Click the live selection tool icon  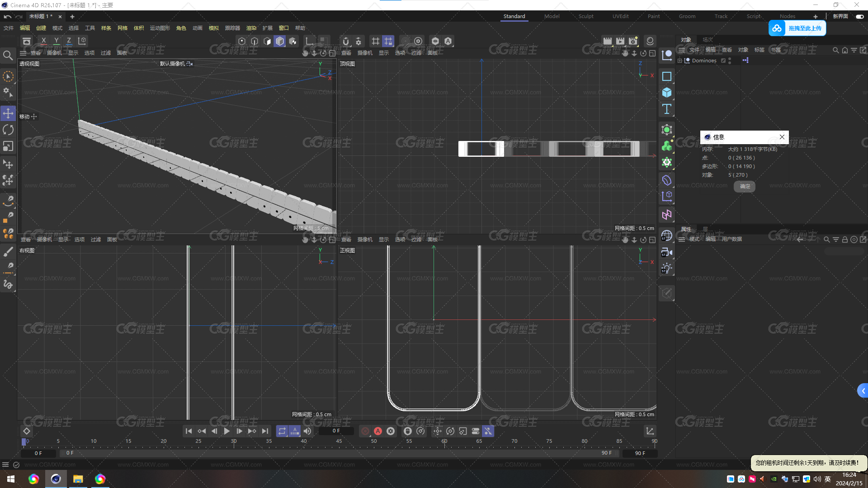coord(8,76)
